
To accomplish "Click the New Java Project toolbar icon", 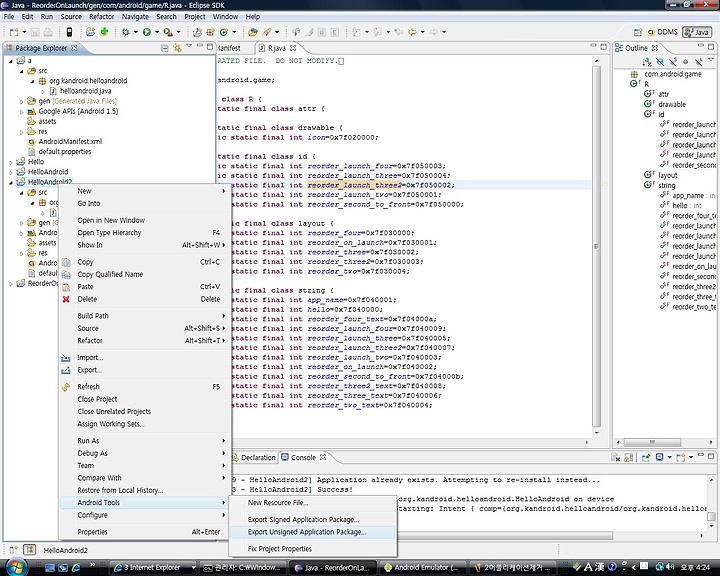I will 197,32.
